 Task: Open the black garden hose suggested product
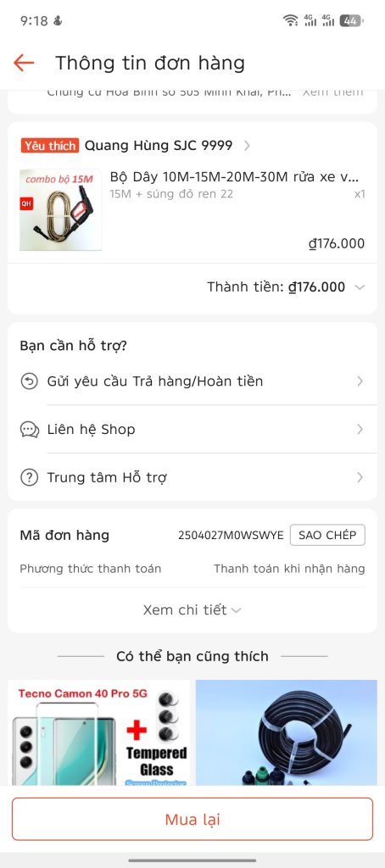click(287, 732)
